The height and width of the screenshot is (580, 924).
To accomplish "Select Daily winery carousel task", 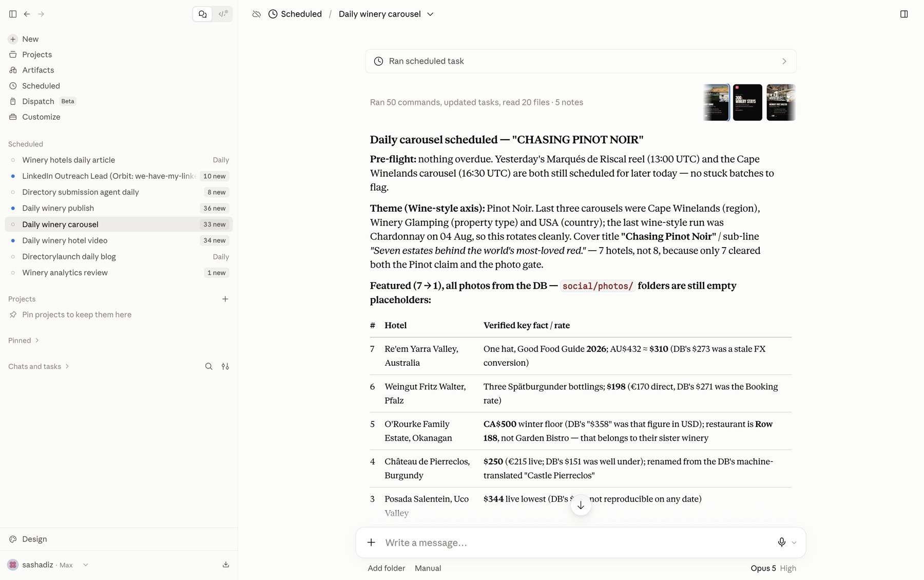I will click(119, 224).
